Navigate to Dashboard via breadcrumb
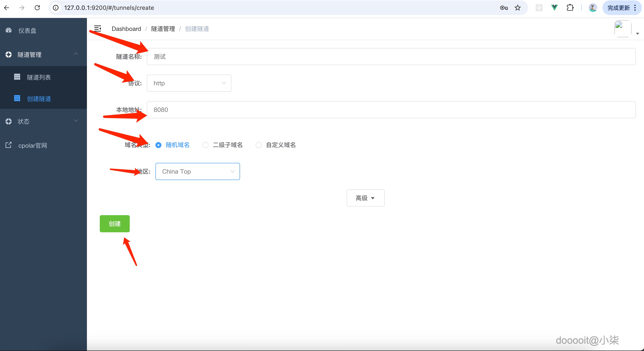The width and height of the screenshot is (644, 351). coord(126,28)
